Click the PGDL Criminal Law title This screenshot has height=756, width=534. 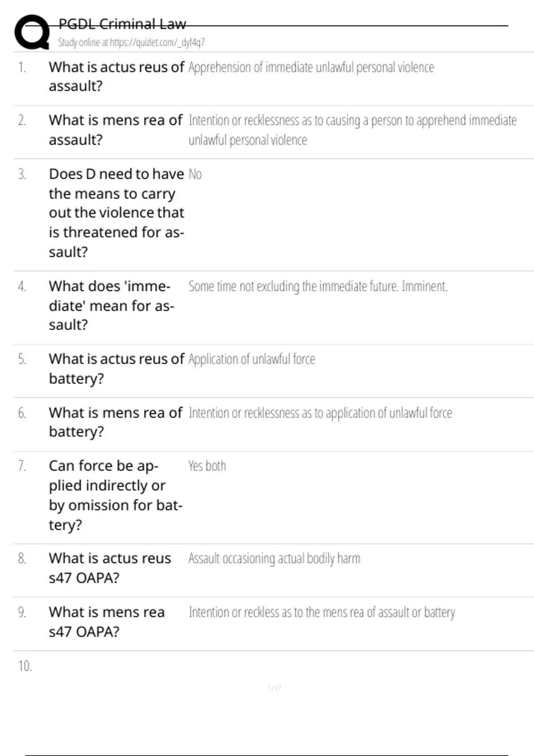[122, 24]
